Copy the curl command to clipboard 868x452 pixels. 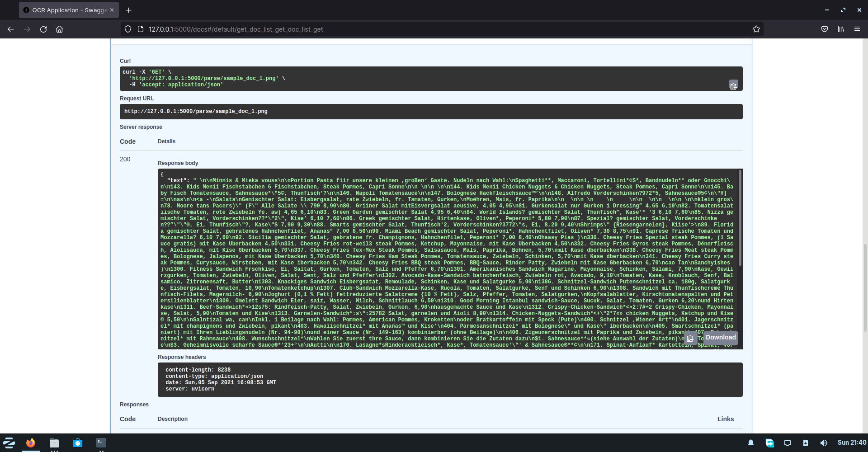click(733, 85)
